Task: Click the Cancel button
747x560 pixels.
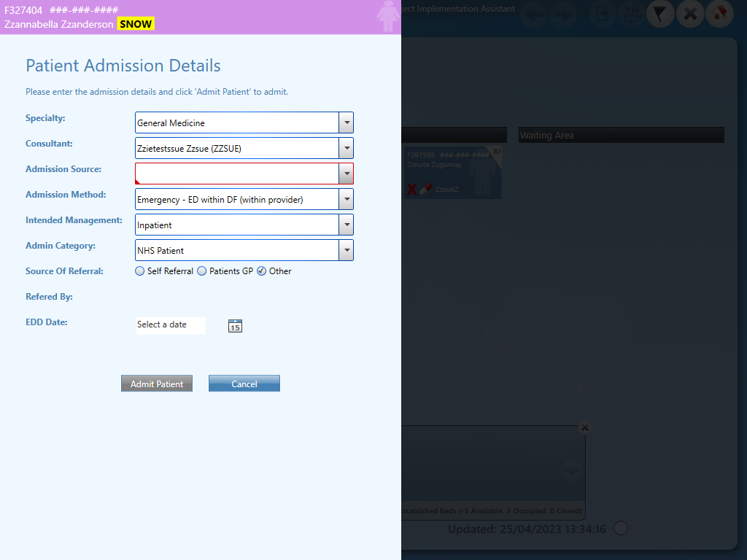Action: pyautogui.click(x=244, y=384)
